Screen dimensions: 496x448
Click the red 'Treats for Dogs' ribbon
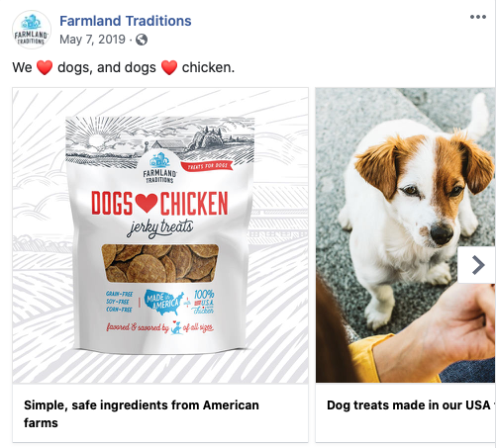[x=207, y=166]
